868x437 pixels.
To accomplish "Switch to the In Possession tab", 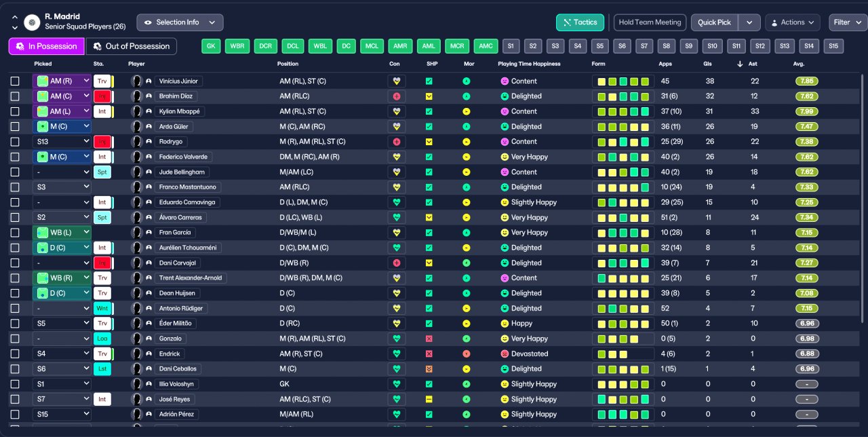I will coord(47,46).
